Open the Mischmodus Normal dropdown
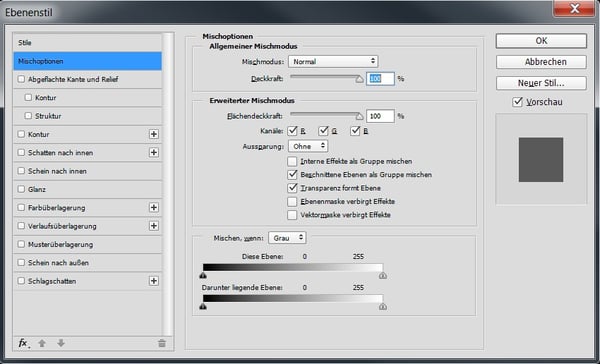The height and width of the screenshot is (364, 600). tap(333, 61)
